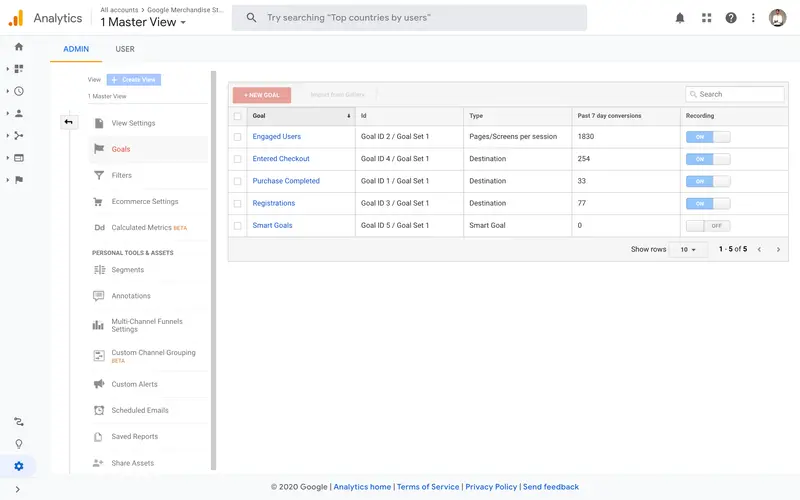This screenshot has width=800, height=500.
Task: Open the Conversions flag icon in sidebar
Action: click(x=19, y=180)
